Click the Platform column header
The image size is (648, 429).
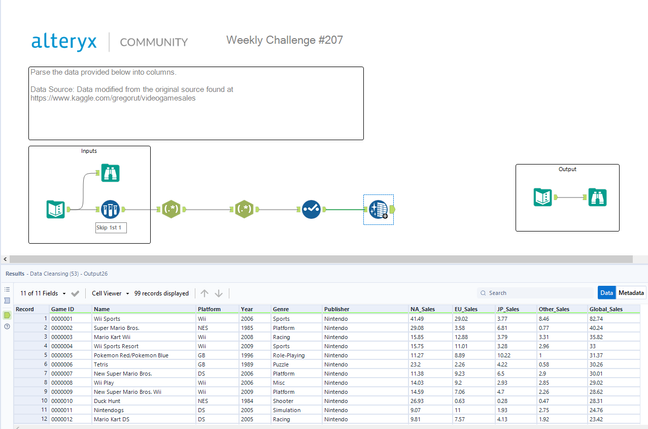pos(217,309)
